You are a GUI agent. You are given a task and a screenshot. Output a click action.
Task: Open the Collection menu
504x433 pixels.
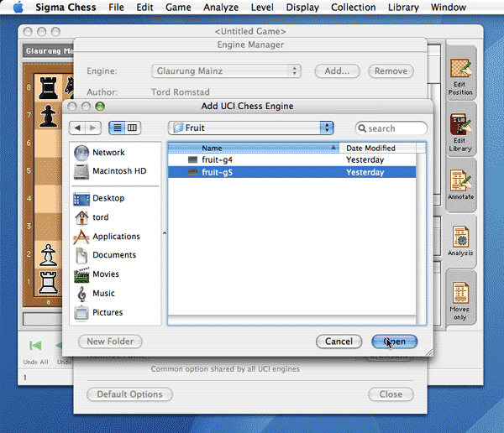[x=354, y=7]
